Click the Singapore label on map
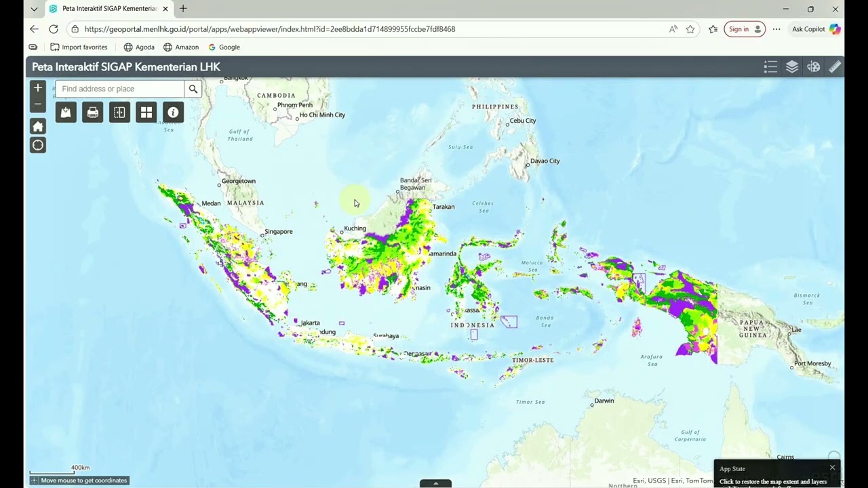 pyautogui.click(x=279, y=232)
